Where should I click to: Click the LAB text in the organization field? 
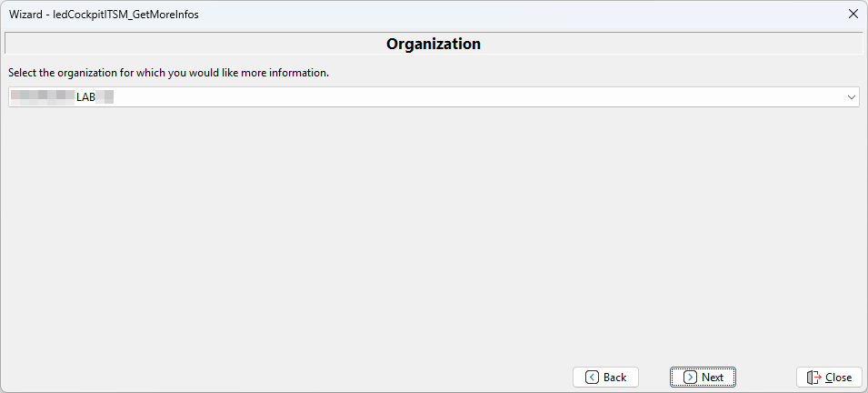pos(85,97)
